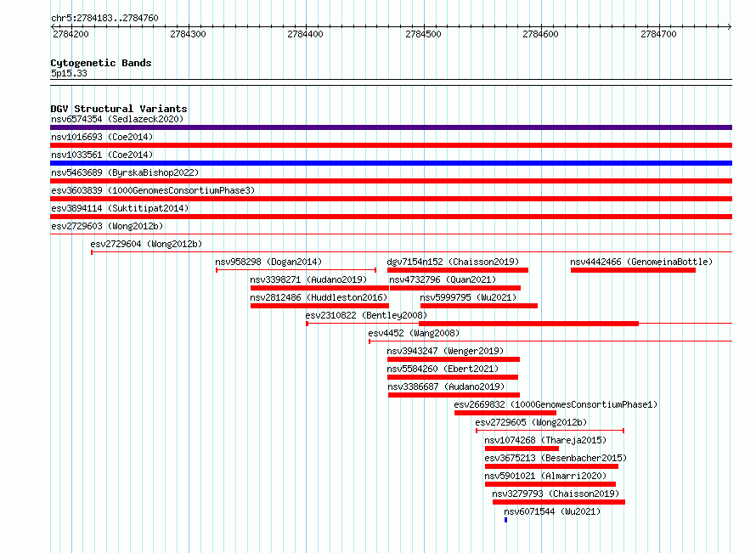Viewport: 756px width, 553px height.
Task: Click the nsv2812486 red bar
Action: [319, 306]
